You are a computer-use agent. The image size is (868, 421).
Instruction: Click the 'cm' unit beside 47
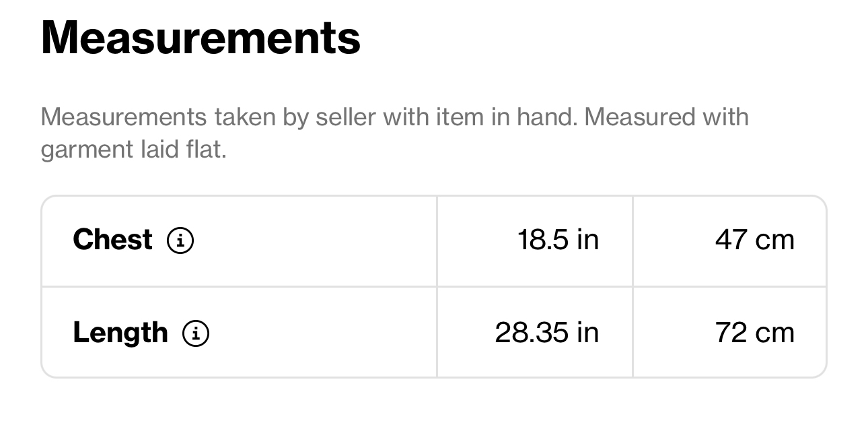tap(774, 240)
